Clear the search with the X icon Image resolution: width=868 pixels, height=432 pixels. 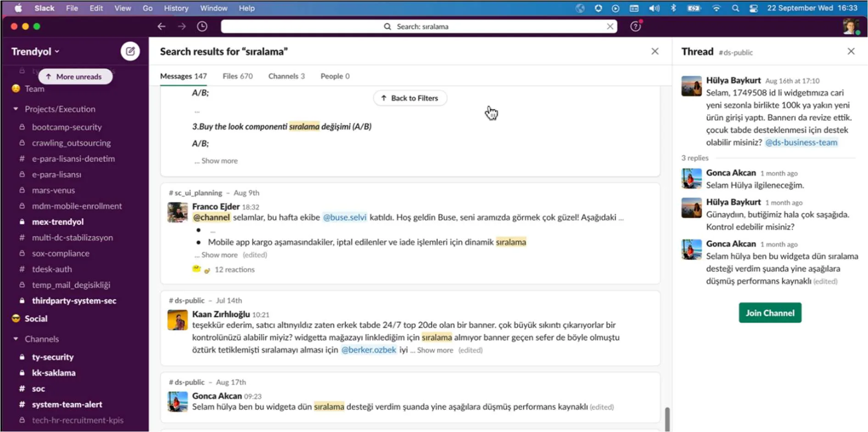610,27
